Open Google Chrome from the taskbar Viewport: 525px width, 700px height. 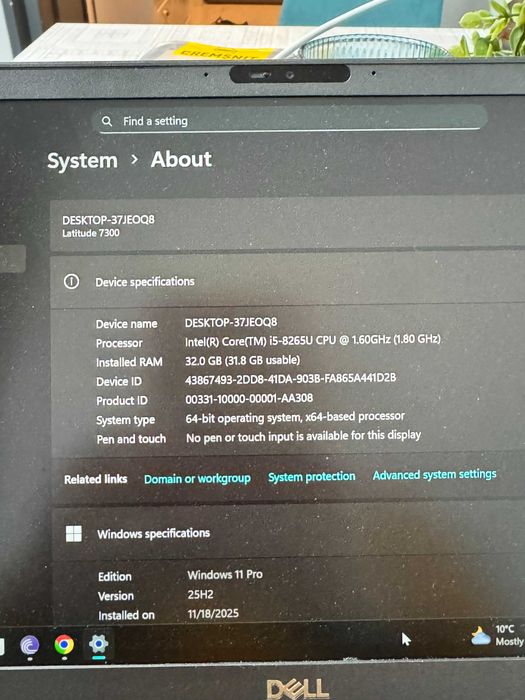[64, 645]
